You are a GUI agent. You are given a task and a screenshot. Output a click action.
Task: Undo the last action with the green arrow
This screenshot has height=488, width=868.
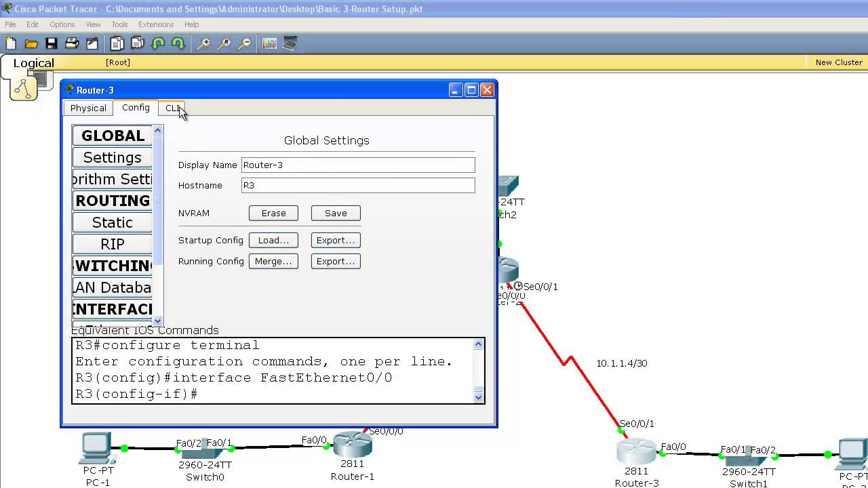[x=158, y=44]
